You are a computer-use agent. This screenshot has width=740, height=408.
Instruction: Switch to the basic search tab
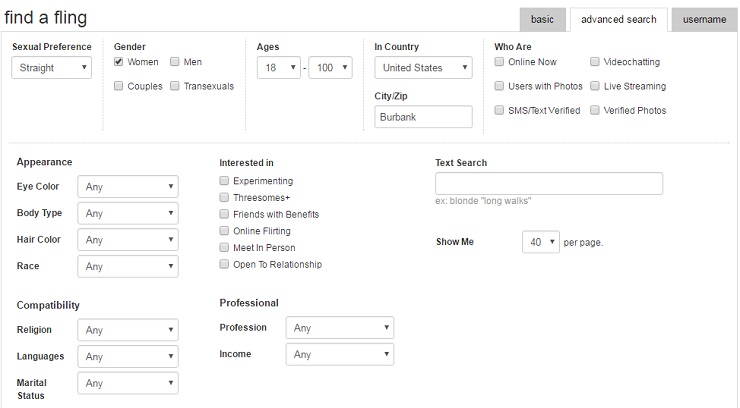(x=543, y=20)
